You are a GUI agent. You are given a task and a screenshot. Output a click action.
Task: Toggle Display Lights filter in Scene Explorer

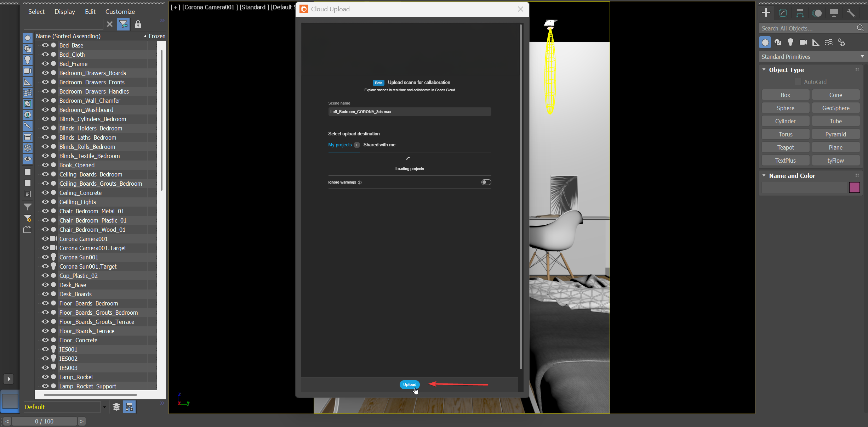point(28,60)
